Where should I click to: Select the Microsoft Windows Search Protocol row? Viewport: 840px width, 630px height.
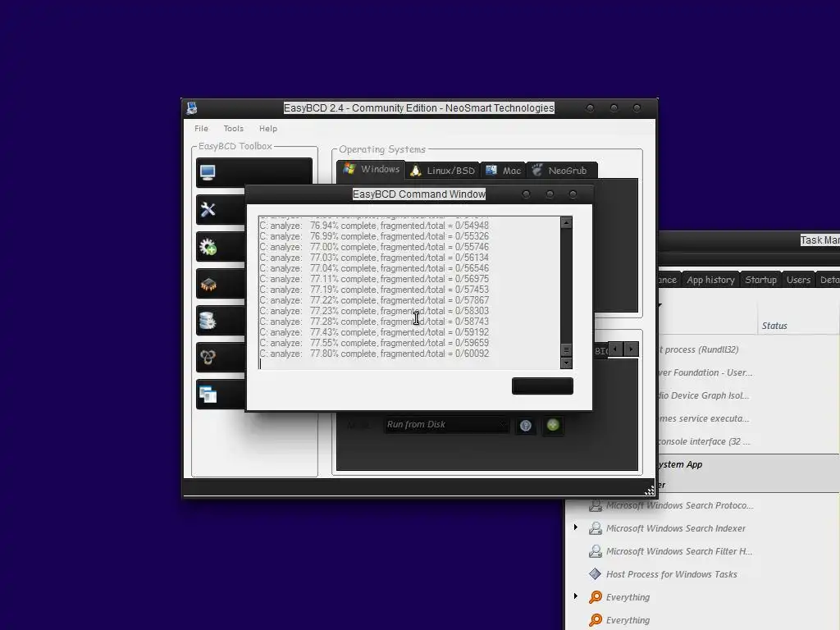tap(703, 505)
